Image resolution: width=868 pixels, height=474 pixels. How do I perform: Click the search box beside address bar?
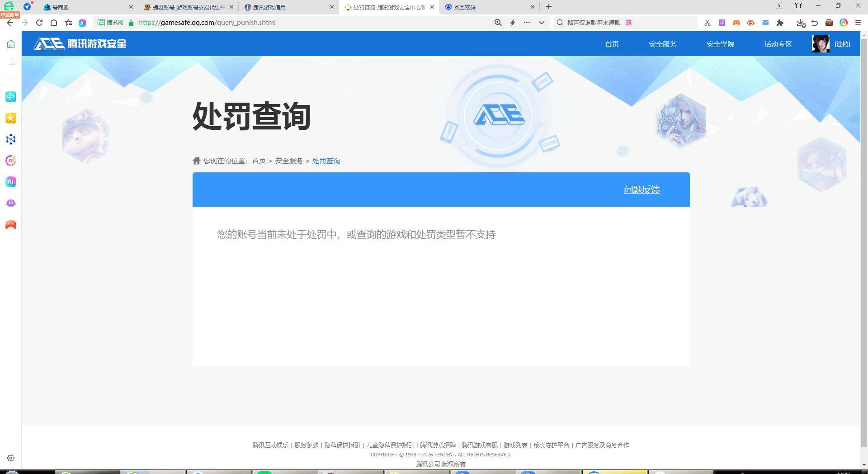pyautogui.click(x=626, y=23)
